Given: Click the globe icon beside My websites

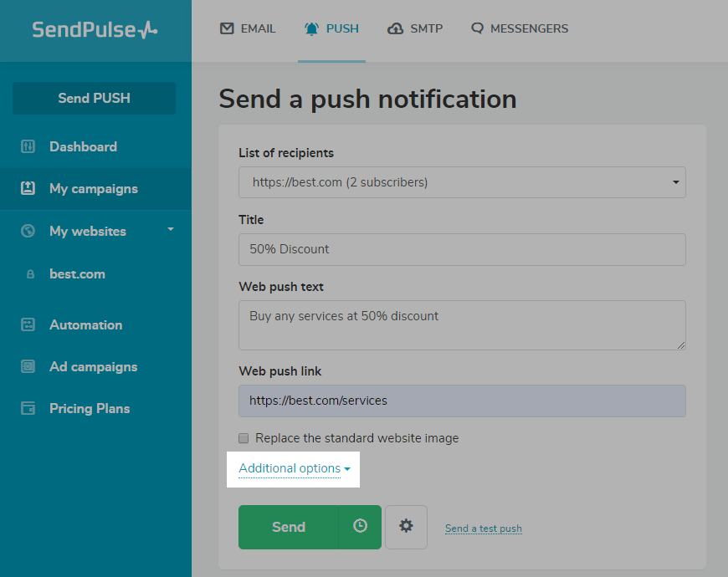Looking at the screenshot, I should (28, 232).
